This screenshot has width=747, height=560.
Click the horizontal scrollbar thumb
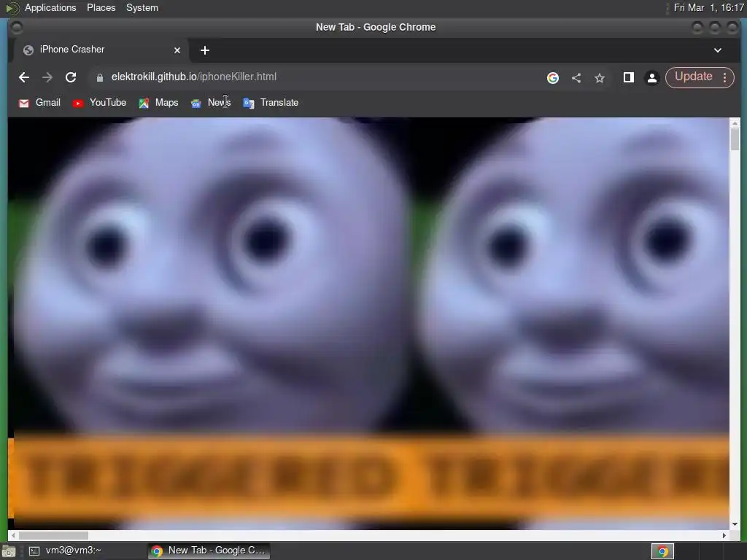pyautogui.click(x=53, y=536)
